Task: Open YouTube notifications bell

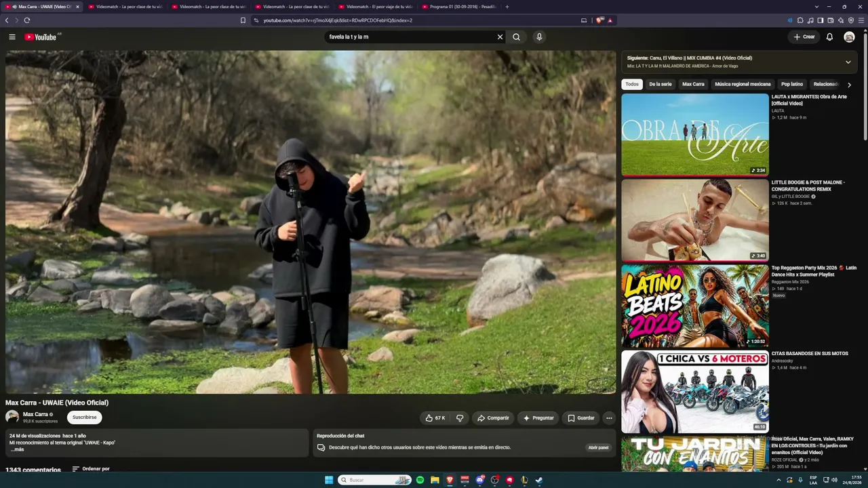Action: [x=829, y=37]
